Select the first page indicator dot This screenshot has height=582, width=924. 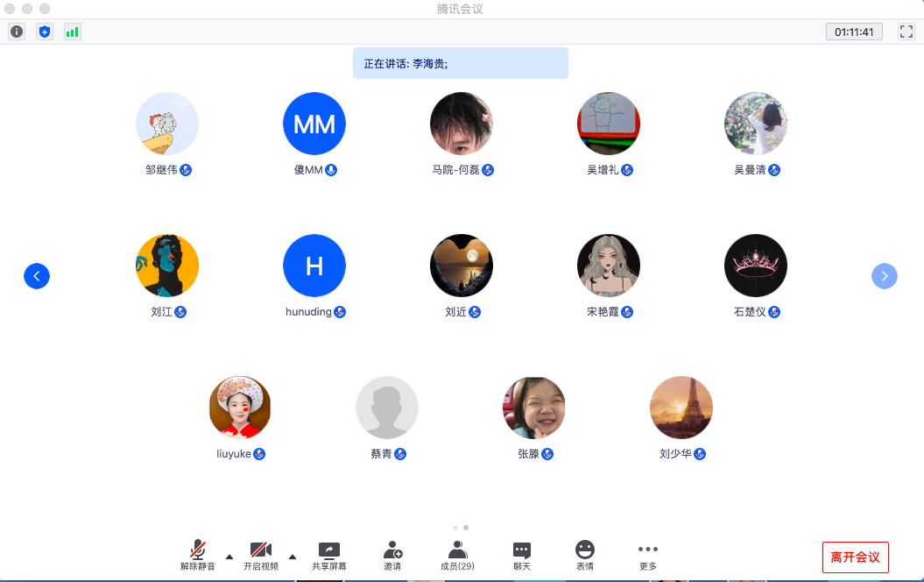point(455,528)
